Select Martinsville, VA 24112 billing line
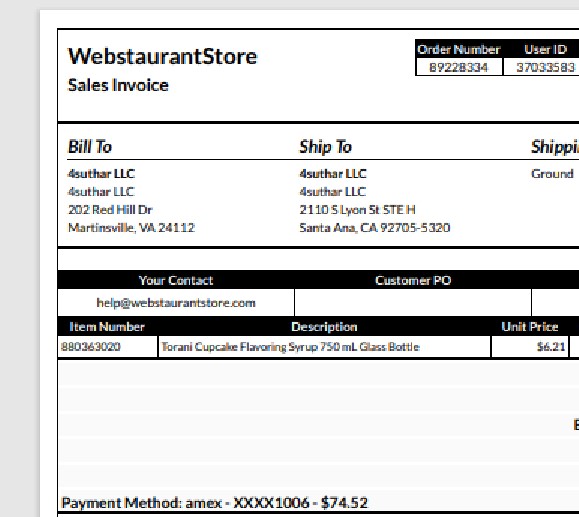Viewport: 579px width, 517px height. point(131,228)
